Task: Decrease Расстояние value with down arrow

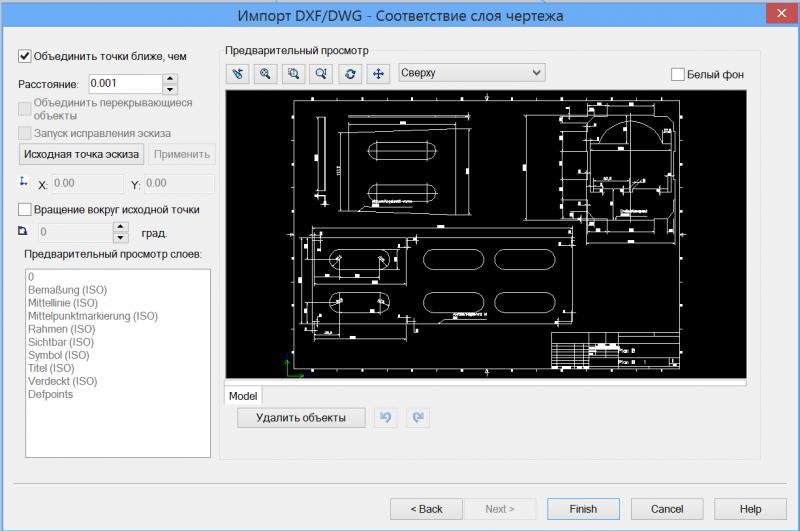Action: (x=170, y=89)
